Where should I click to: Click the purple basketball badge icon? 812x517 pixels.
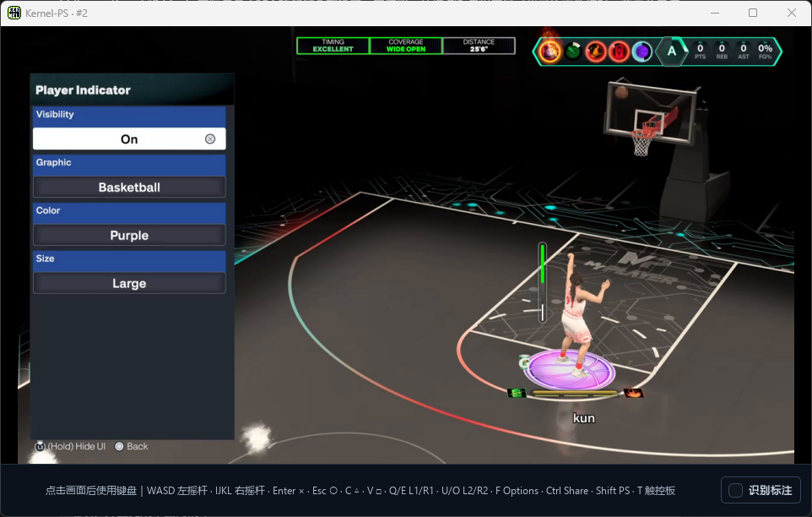click(642, 52)
